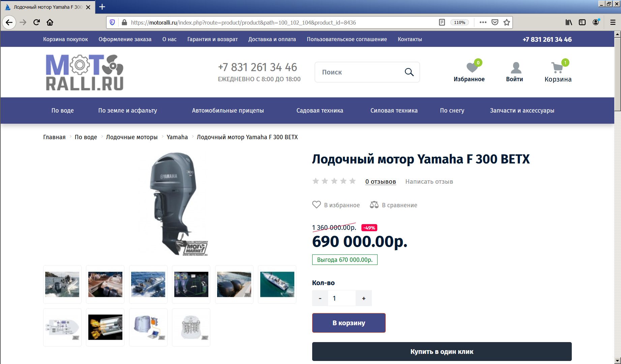Go to Лодочные моторы breadcrumb
The width and height of the screenshot is (621, 364).
pos(132,137)
